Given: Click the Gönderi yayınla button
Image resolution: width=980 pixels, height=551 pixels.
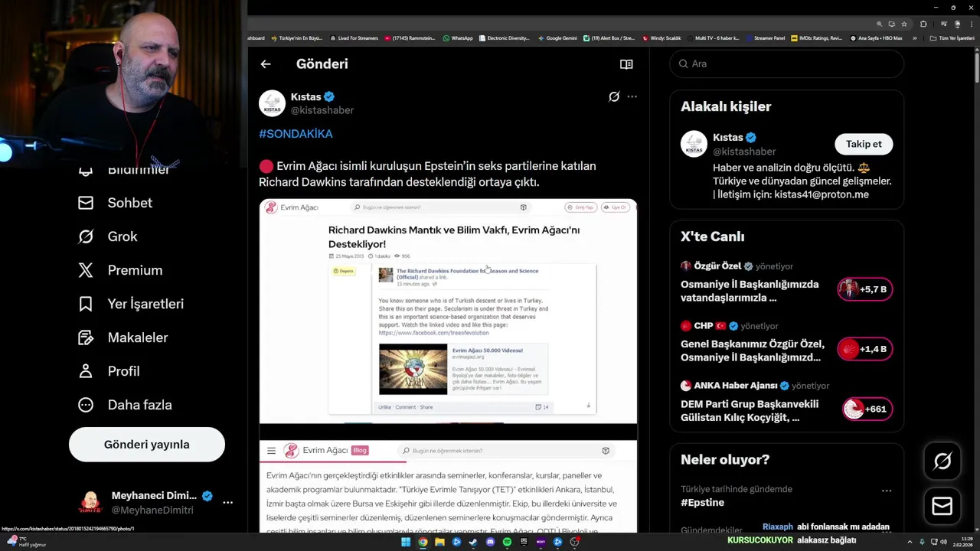Looking at the screenshot, I should pyautogui.click(x=147, y=445).
